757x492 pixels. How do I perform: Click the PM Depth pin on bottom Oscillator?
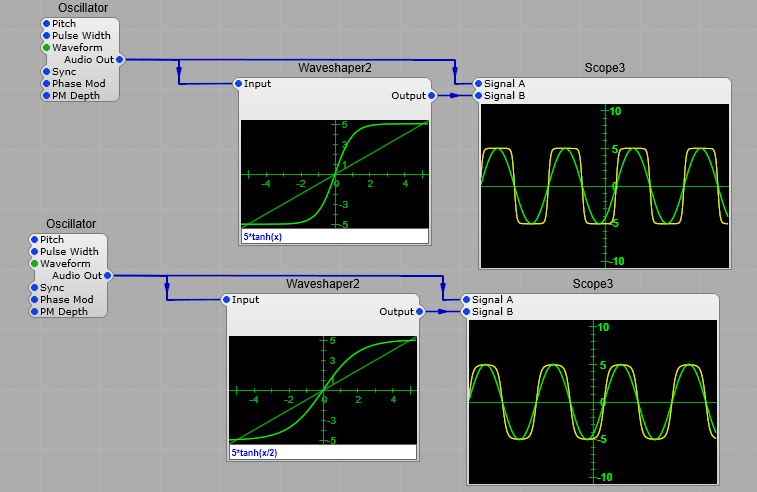pyautogui.click(x=34, y=312)
